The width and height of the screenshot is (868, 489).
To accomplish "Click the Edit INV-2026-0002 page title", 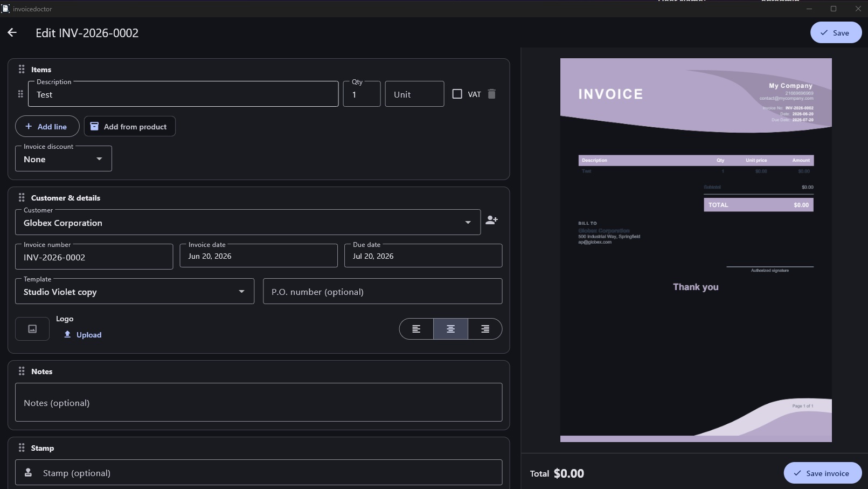I will [x=87, y=33].
